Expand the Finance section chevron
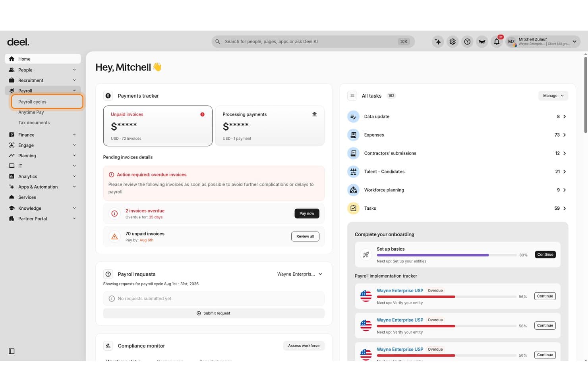This screenshot has width=588, height=392. tap(74, 135)
